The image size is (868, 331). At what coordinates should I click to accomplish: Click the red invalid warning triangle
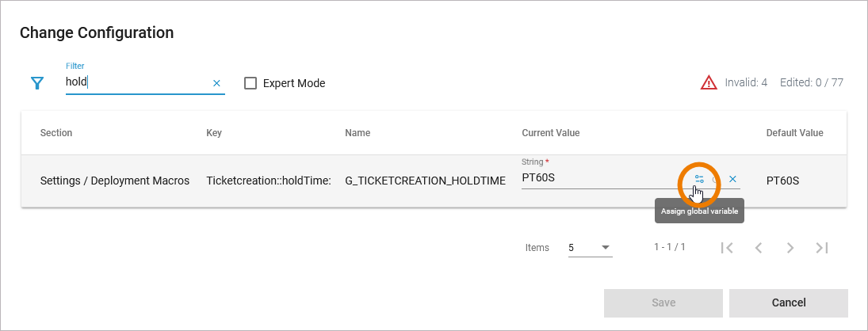(x=708, y=82)
